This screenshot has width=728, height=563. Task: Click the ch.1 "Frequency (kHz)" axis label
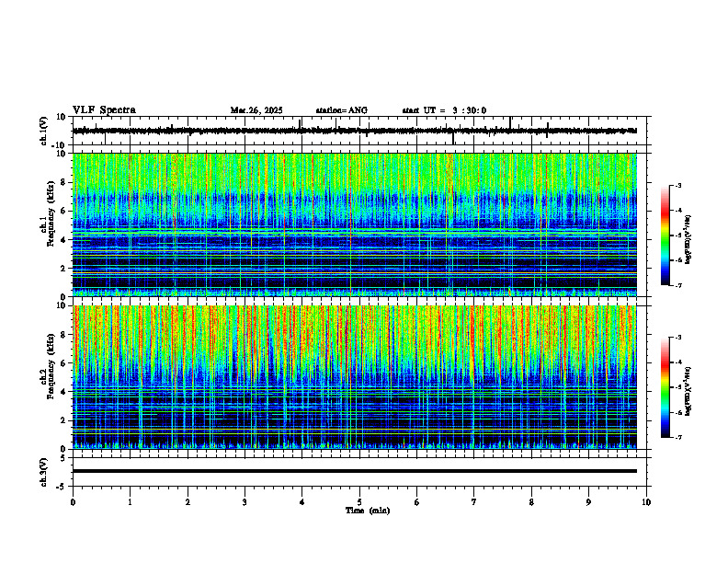[51, 213]
